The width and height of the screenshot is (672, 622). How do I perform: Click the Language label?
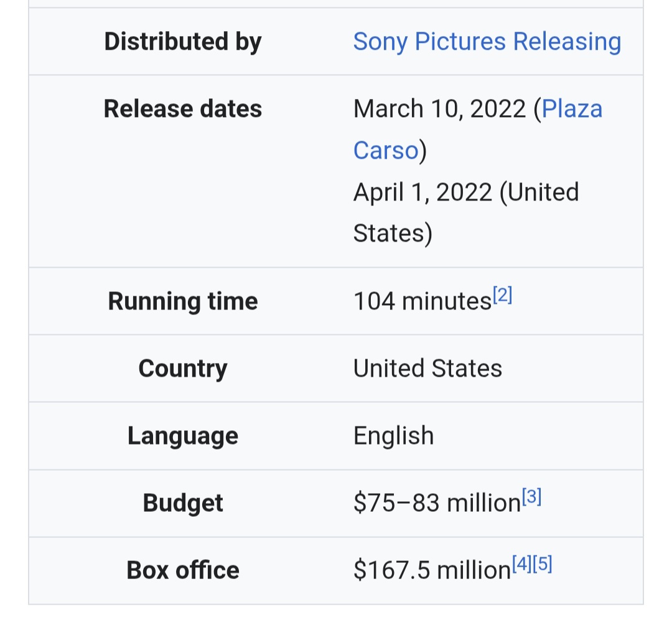coord(183,436)
